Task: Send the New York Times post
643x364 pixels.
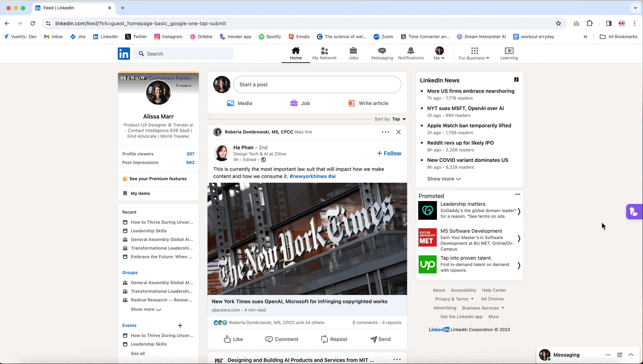Action: [x=380, y=339]
